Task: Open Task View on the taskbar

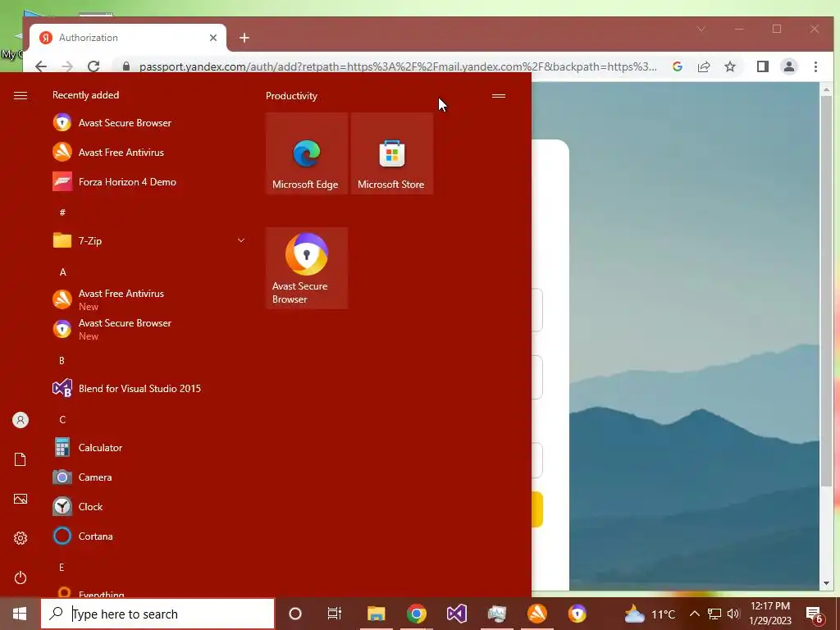Action: click(x=335, y=614)
